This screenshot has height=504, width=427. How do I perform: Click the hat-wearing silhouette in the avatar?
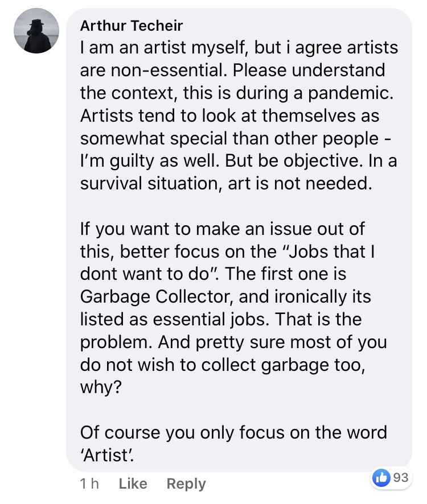click(36, 36)
